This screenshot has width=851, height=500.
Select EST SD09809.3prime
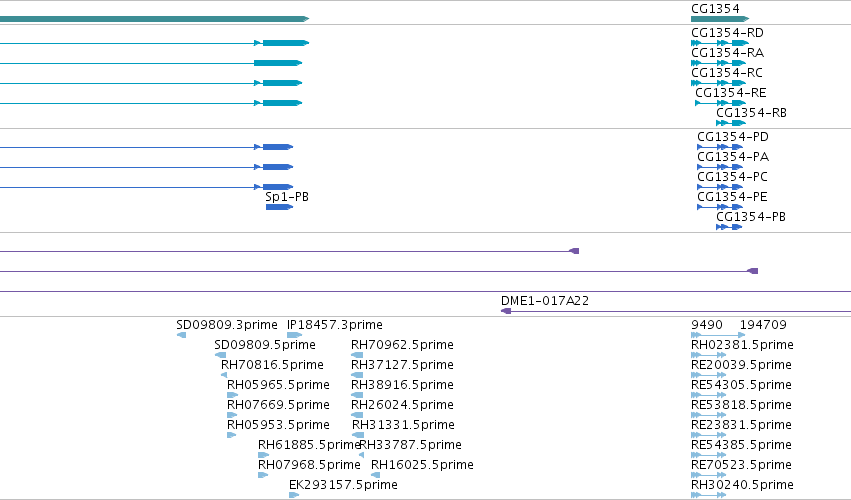pyautogui.click(x=227, y=325)
